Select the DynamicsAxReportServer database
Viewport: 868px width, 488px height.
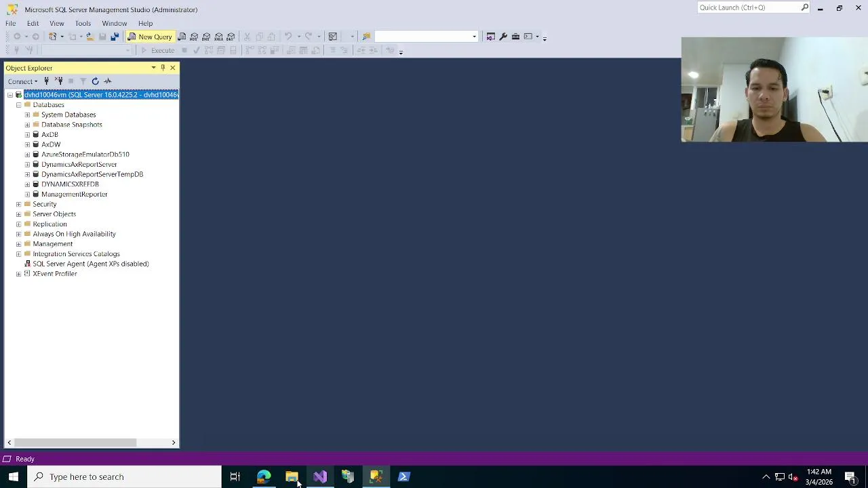click(x=79, y=165)
